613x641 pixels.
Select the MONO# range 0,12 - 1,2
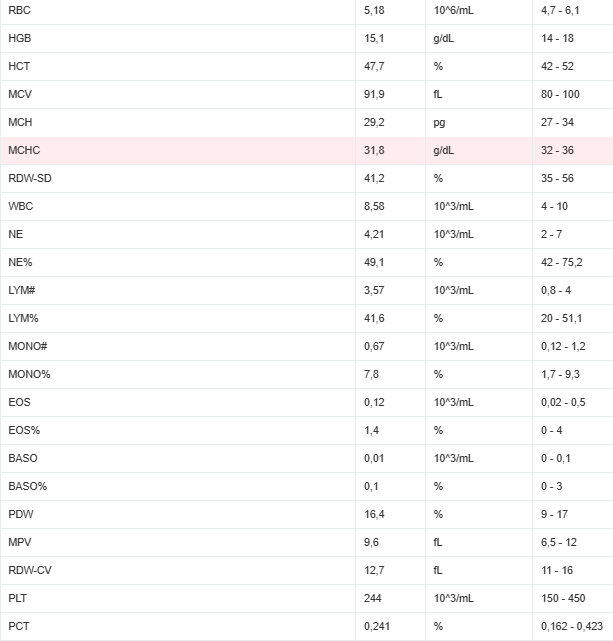click(x=563, y=346)
